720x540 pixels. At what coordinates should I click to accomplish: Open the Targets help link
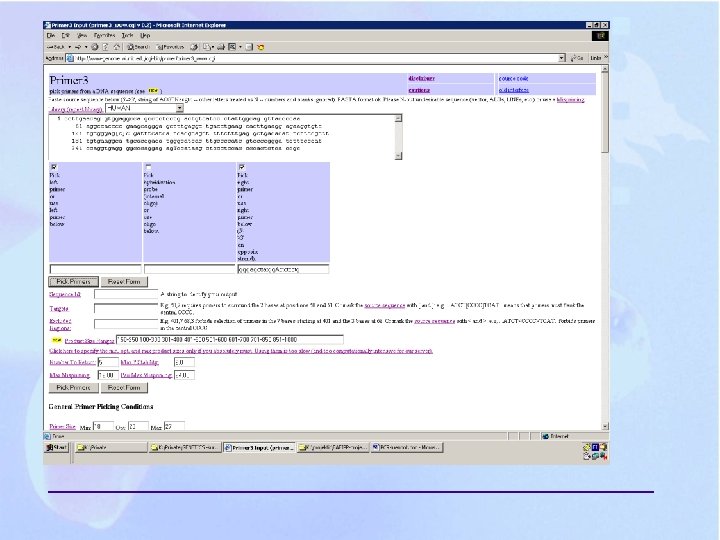point(59,309)
